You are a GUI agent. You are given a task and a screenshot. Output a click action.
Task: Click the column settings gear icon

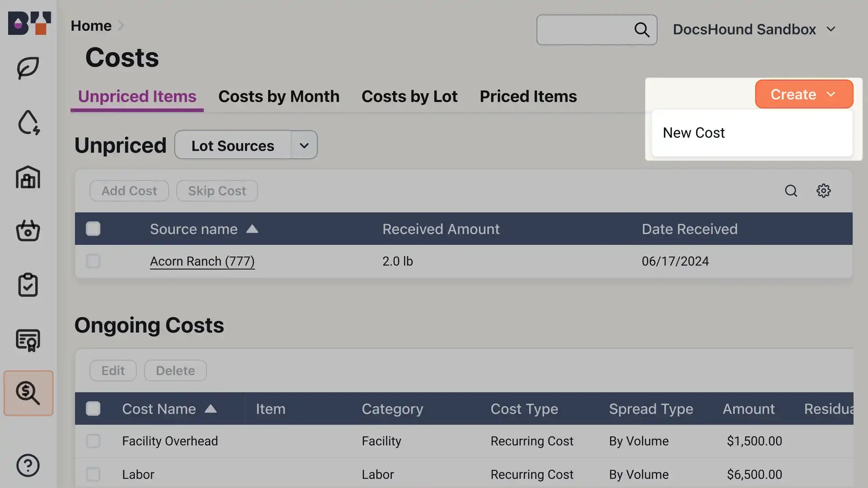[824, 190]
